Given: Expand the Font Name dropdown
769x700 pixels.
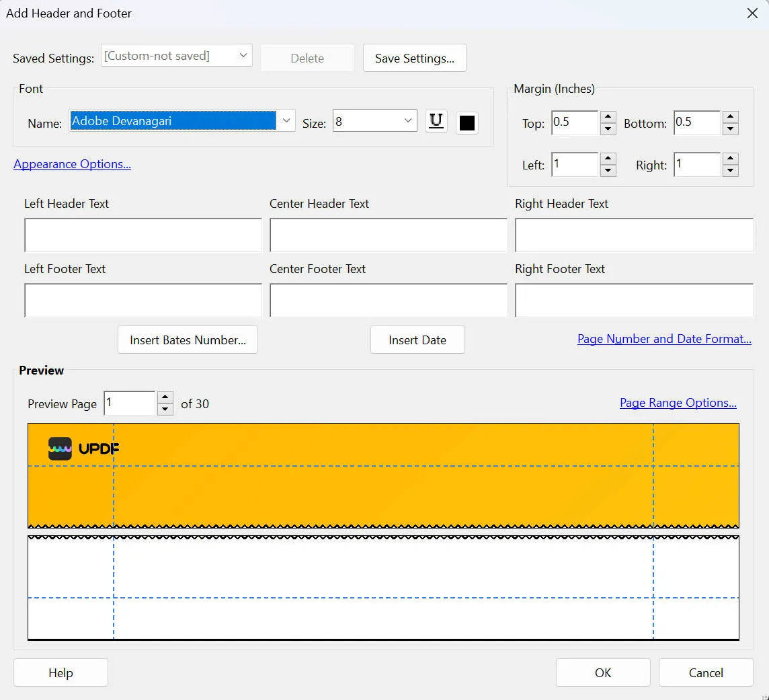Looking at the screenshot, I should (286, 121).
